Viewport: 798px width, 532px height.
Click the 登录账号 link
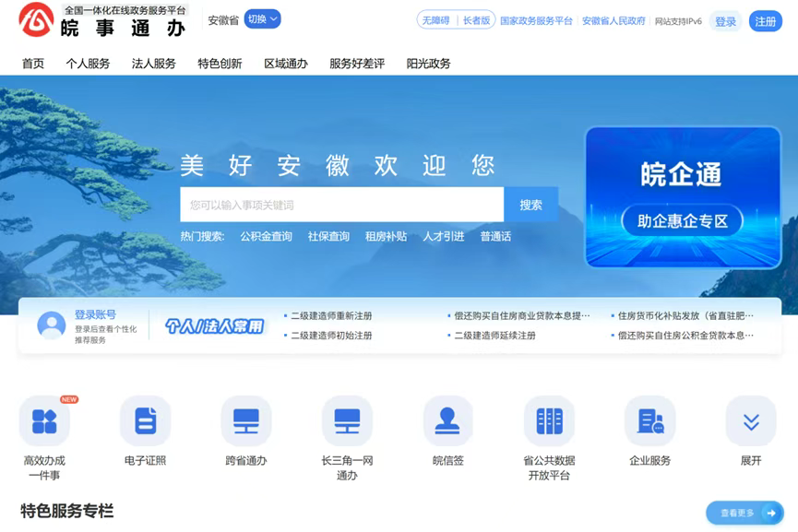click(95, 314)
